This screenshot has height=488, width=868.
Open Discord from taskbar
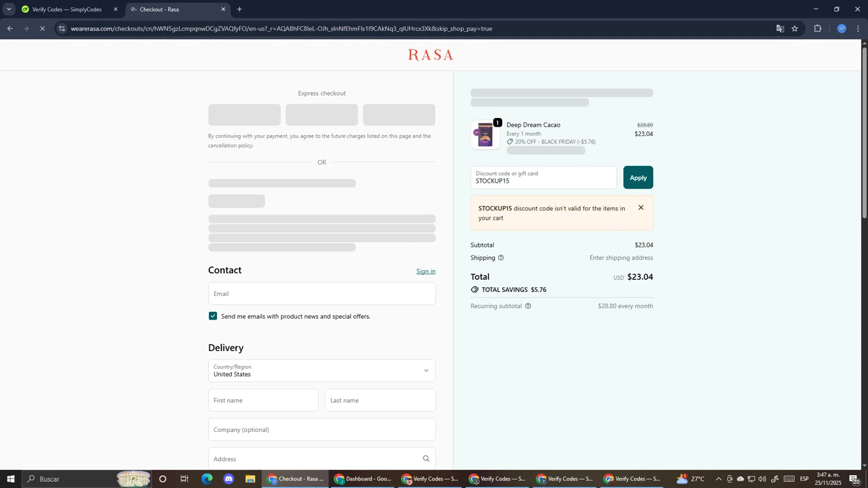(x=229, y=479)
